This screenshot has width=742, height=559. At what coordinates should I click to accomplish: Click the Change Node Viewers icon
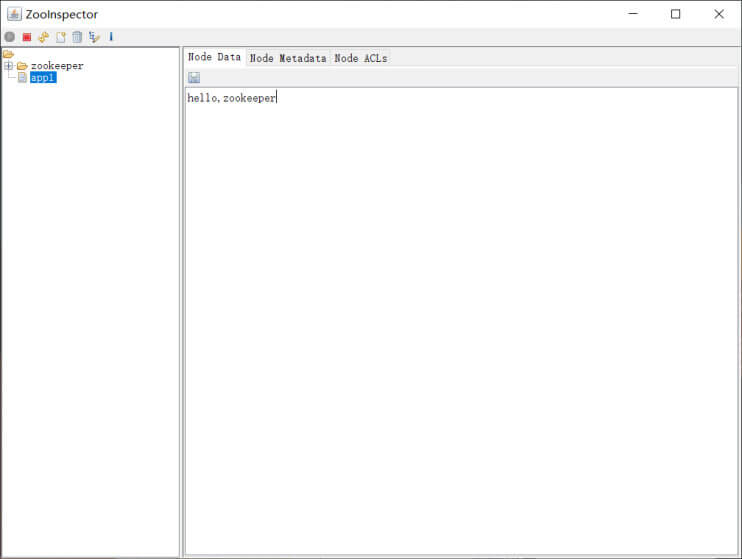click(x=94, y=37)
